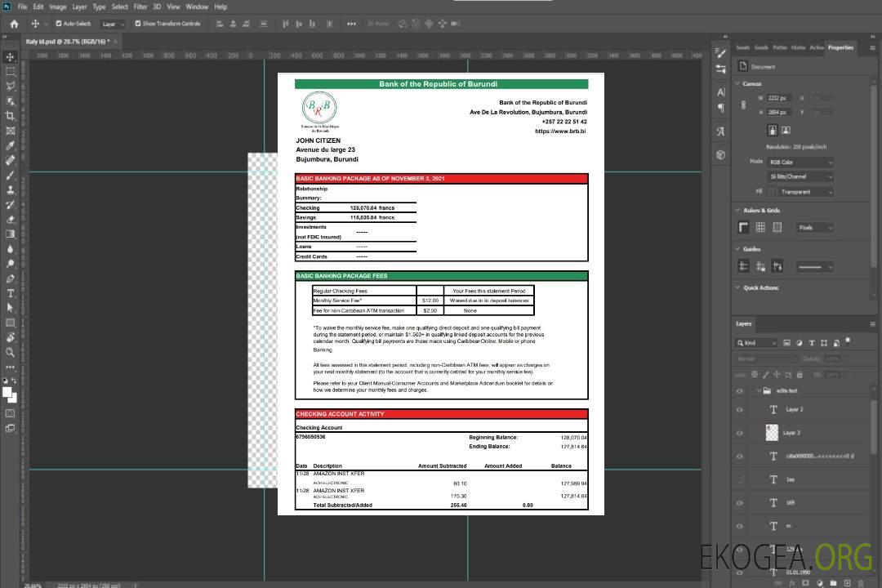Toggle the layer filter on/off switch

848,341
